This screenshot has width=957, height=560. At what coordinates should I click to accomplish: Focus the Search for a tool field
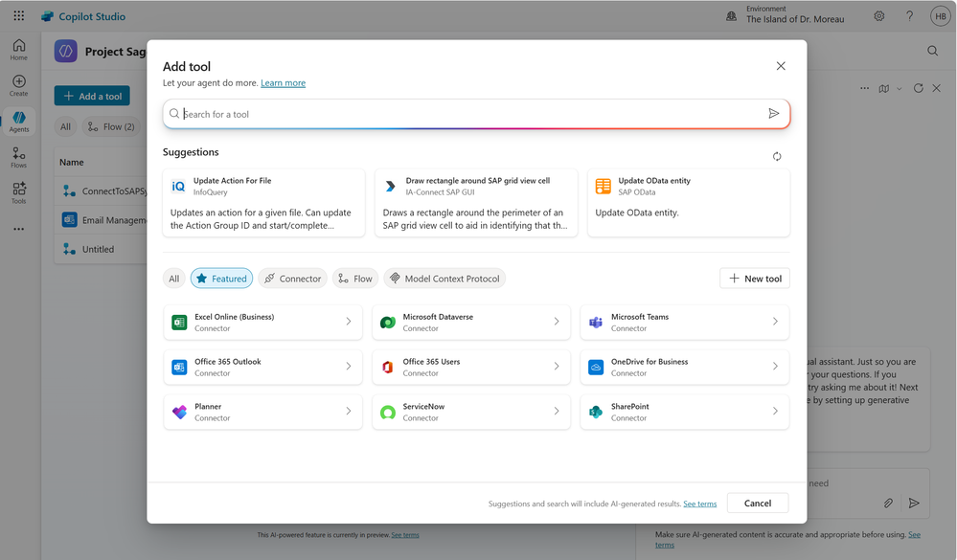tap(476, 114)
